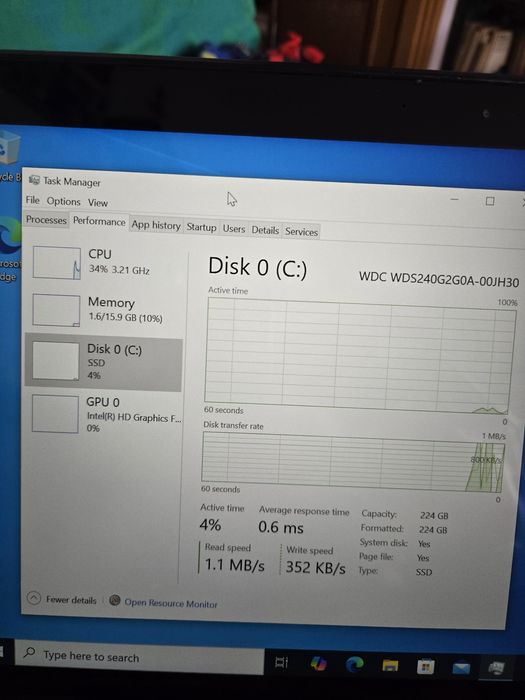Click the Intel(R) HD Graphics text
525x700 pixels.
pyautogui.click(x=134, y=418)
